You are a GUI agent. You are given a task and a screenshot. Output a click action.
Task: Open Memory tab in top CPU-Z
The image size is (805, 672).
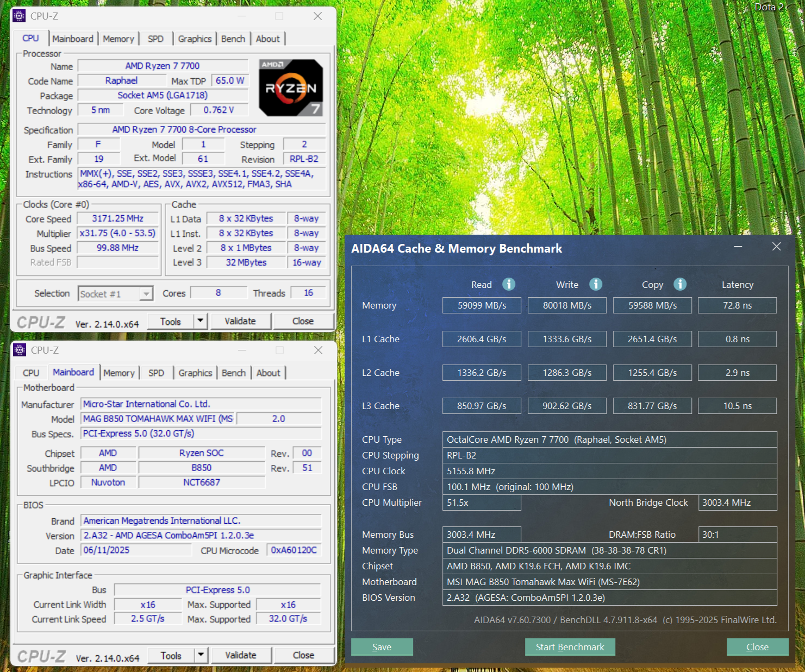(x=118, y=39)
